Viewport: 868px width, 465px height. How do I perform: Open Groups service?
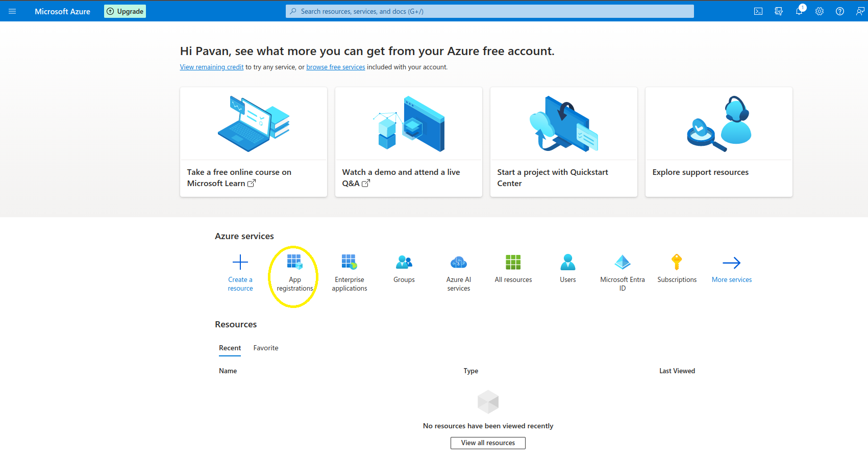pos(404,269)
